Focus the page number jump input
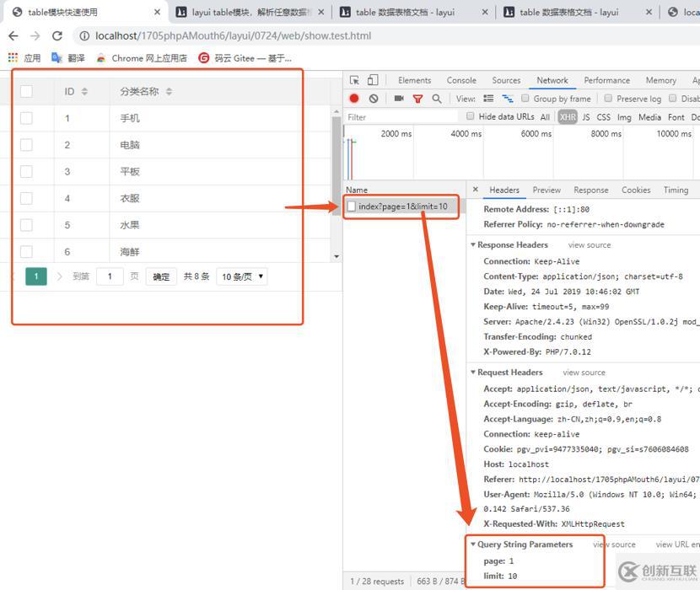 click(110, 276)
